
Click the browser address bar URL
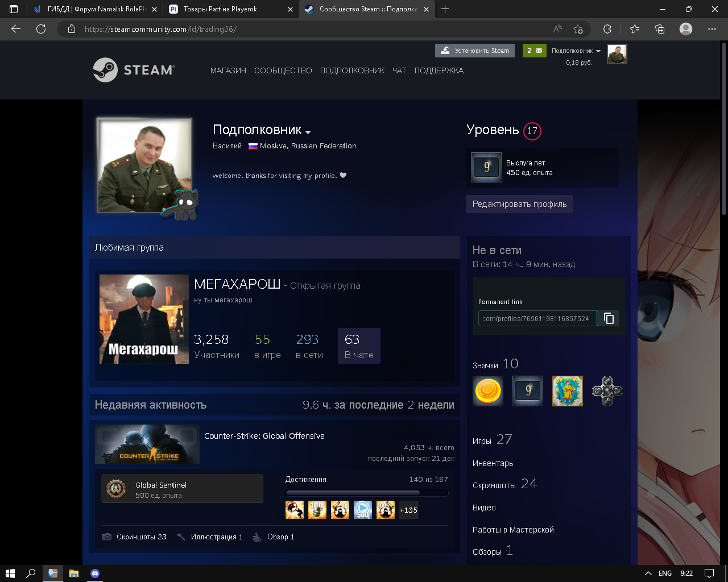coord(160,29)
